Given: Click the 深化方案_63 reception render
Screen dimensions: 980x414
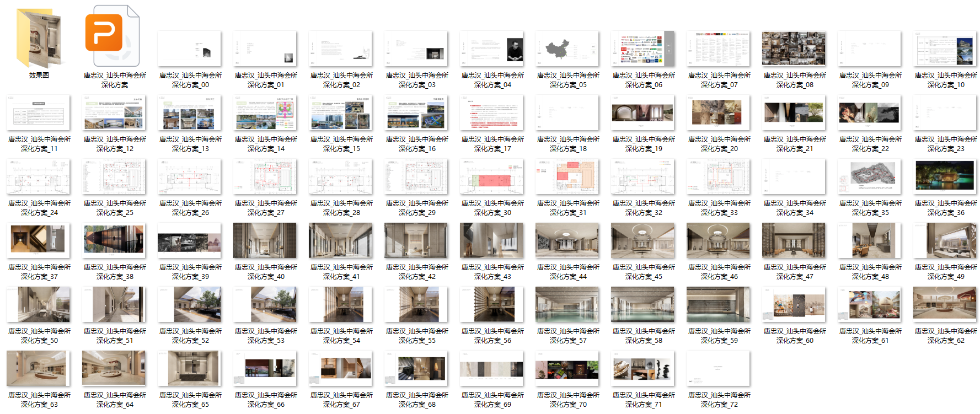Looking at the screenshot, I should click(x=39, y=369).
